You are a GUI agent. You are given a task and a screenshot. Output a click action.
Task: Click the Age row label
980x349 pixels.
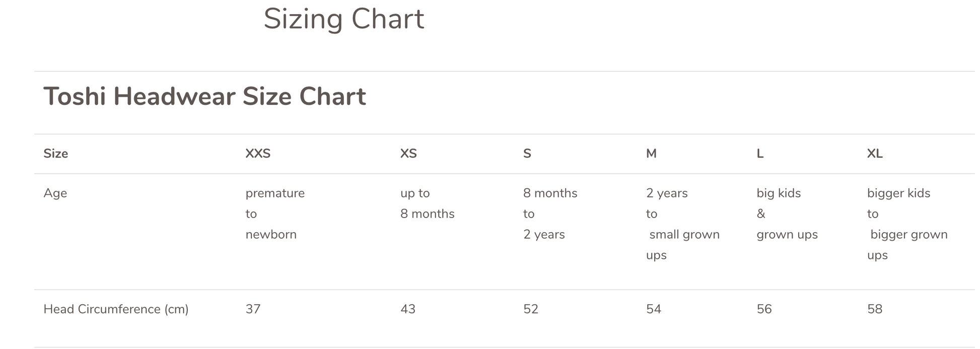(55, 193)
